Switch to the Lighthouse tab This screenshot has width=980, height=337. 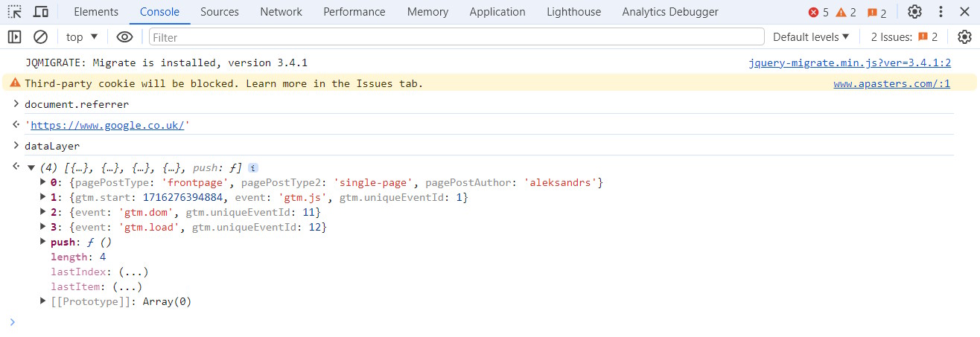(x=573, y=12)
